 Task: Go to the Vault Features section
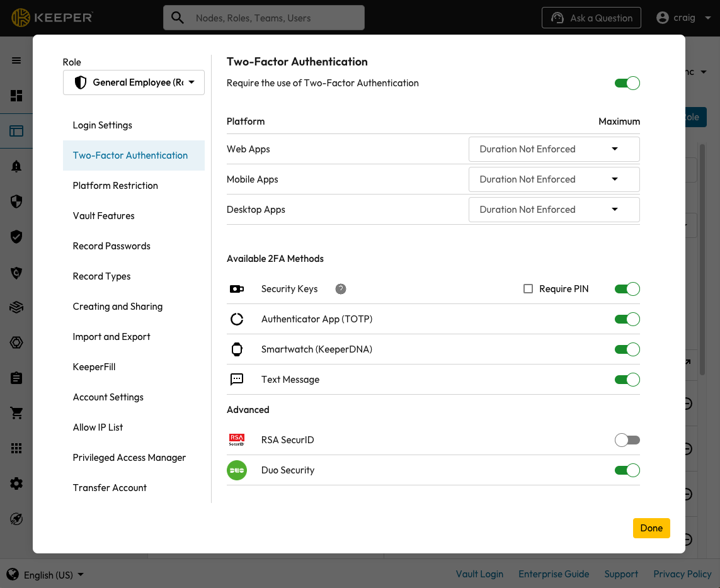pyautogui.click(x=104, y=216)
